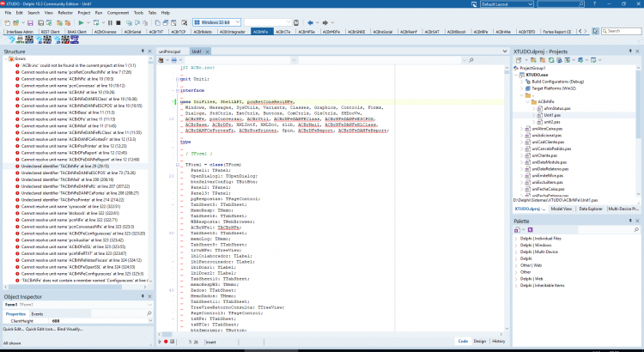Image resolution: width=644 pixels, height=352 pixels.
Task: Open the File menu
Action: [8, 13]
